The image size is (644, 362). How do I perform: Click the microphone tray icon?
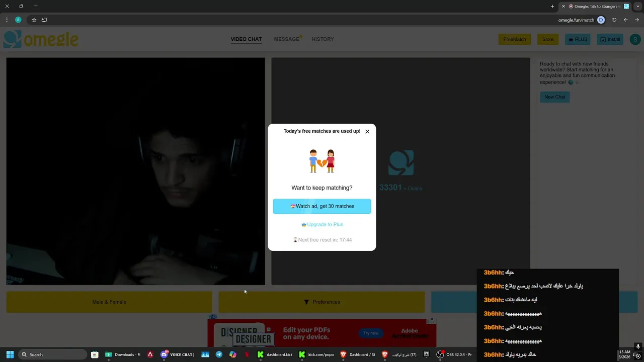(x=638, y=346)
